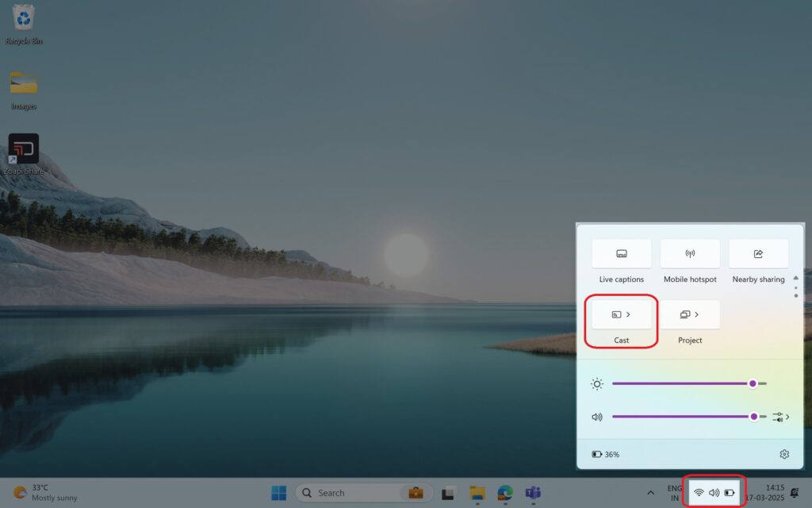Open the Recycle Bin desktop icon
Viewport: 812px width, 508px height.
click(24, 25)
